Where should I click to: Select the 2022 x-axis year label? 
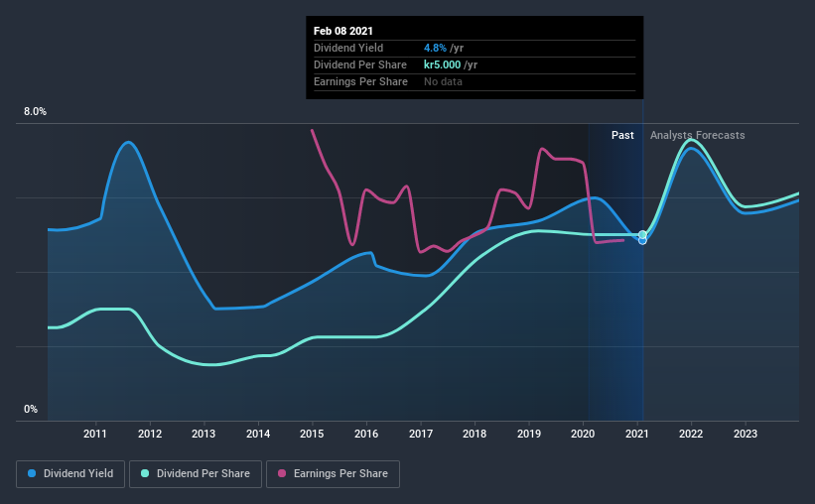(691, 434)
